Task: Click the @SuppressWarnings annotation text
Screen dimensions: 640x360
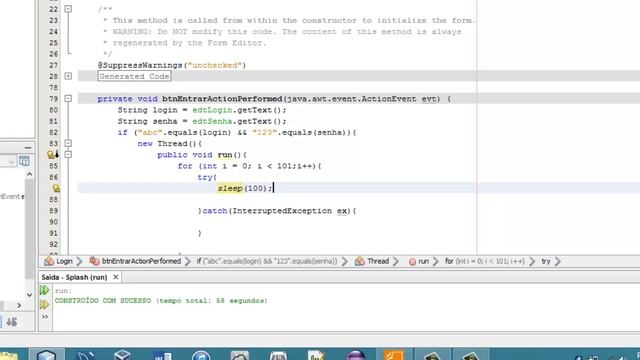Action: coord(172,65)
